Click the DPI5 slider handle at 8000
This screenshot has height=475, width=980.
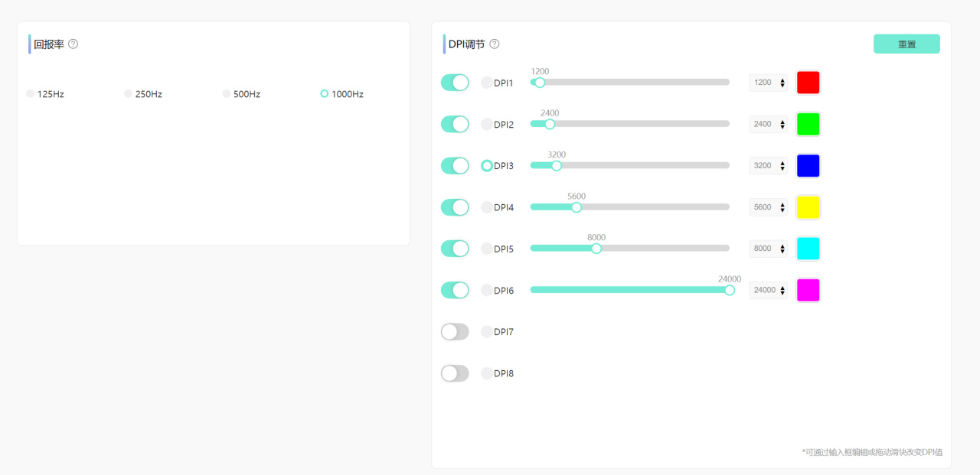(x=596, y=248)
